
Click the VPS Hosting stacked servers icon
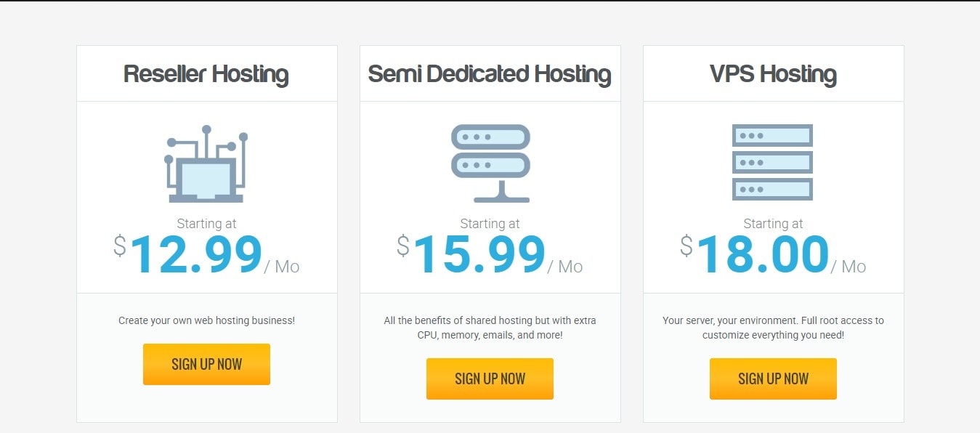click(x=772, y=162)
